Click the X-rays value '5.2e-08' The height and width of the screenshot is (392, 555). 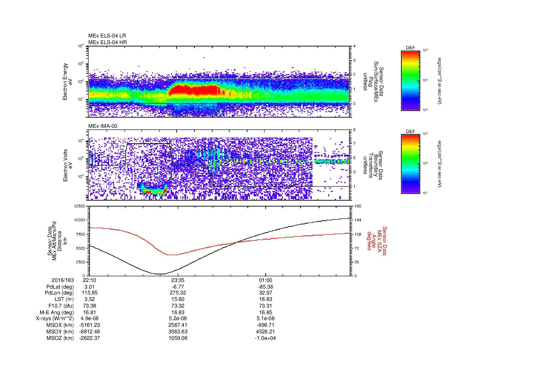pyautogui.click(x=178, y=318)
